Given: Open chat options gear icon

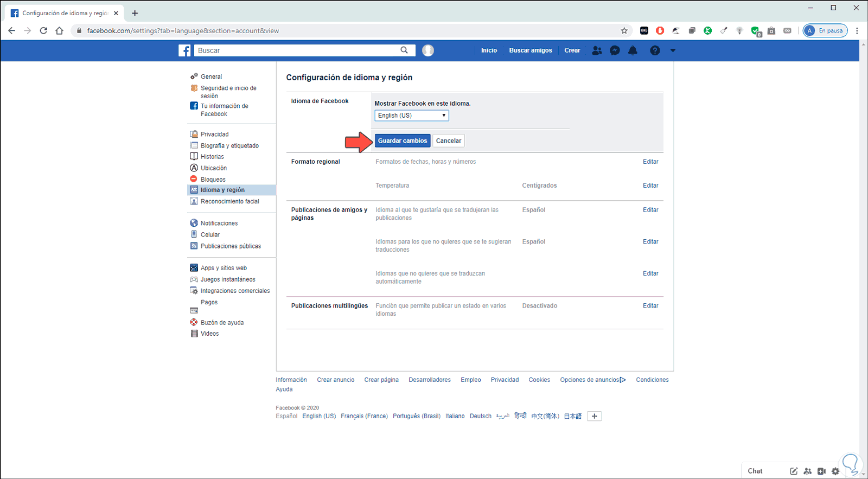Looking at the screenshot, I should (x=835, y=471).
